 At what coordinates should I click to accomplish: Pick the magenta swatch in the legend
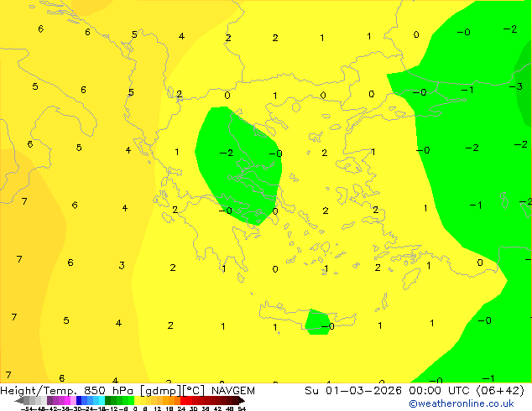tap(67, 400)
